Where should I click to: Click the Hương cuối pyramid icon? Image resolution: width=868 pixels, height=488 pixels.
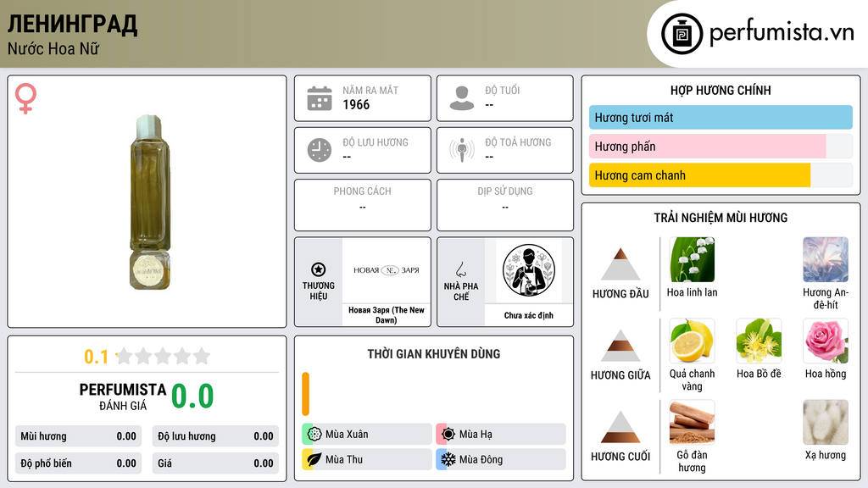(620, 427)
